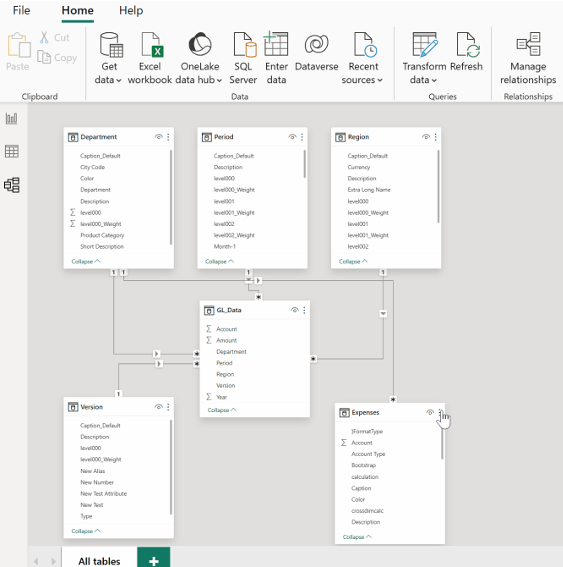This screenshot has height=567, width=563.
Task: Open Manage relationships dialog
Action: point(528,58)
